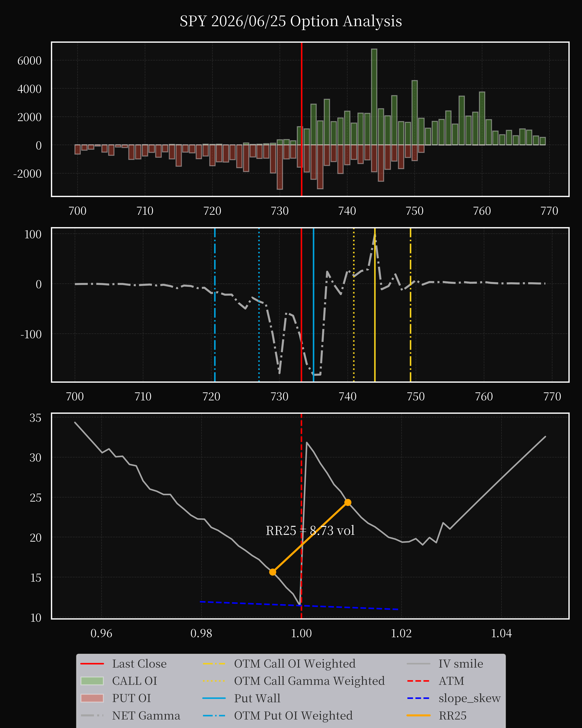Click the green call OI bar at strike 750
Viewport: 582px width, 728px height.
(415, 113)
